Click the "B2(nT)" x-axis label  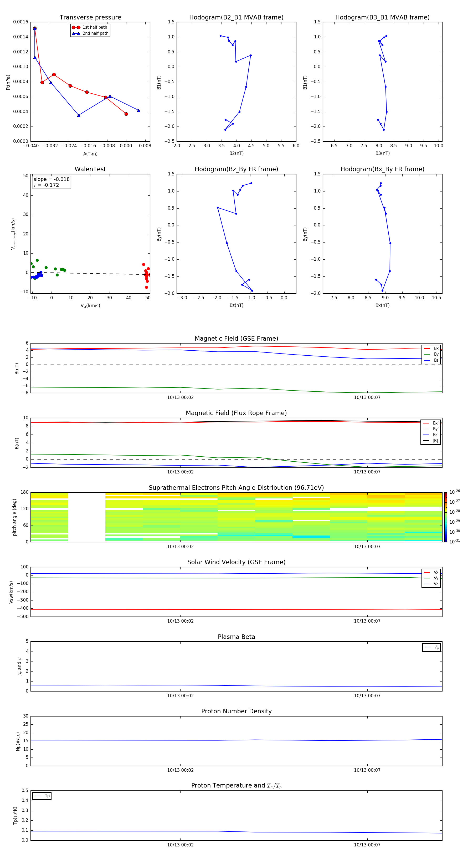236,153
